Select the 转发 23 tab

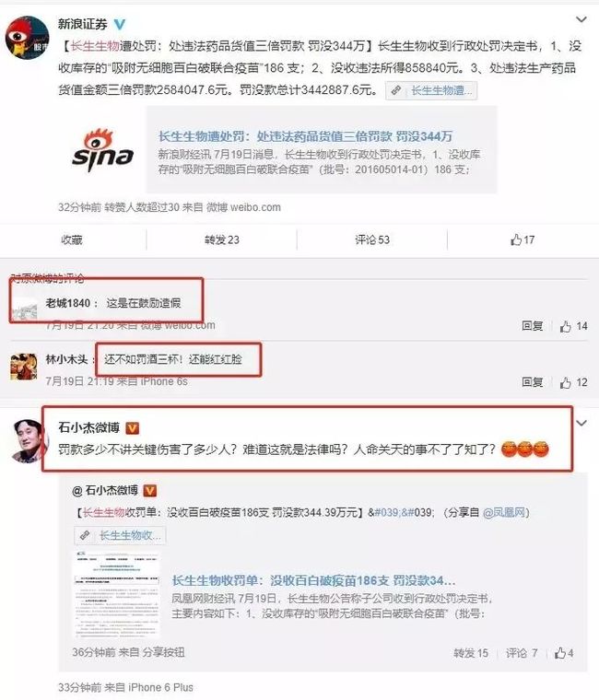[x=221, y=239]
